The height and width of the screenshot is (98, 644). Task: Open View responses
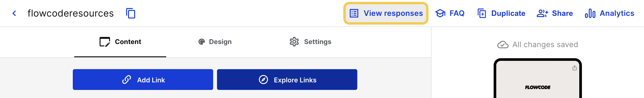393,13
